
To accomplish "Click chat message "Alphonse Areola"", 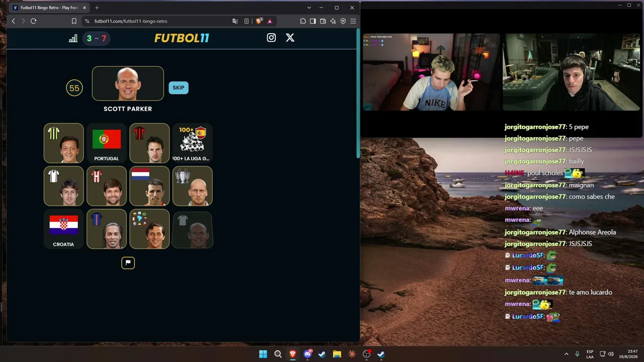I will [x=592, y=232].
